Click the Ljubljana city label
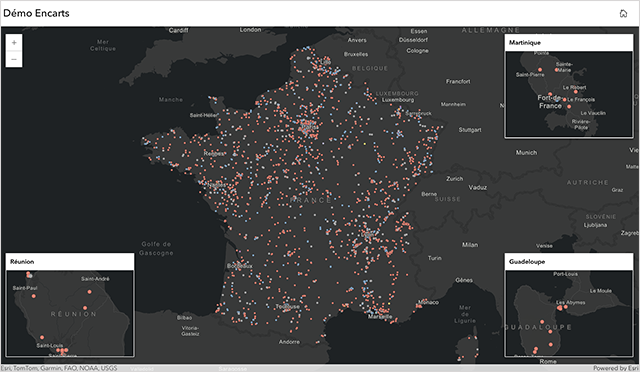This screenshot has width=640, height=372. [x=595, y=225]
